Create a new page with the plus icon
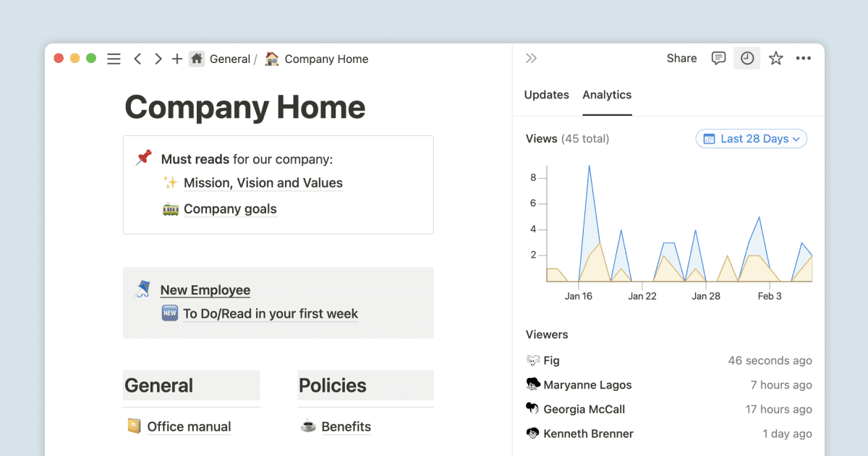The height and width of the screenshot is (456, 868). [177, 59]
